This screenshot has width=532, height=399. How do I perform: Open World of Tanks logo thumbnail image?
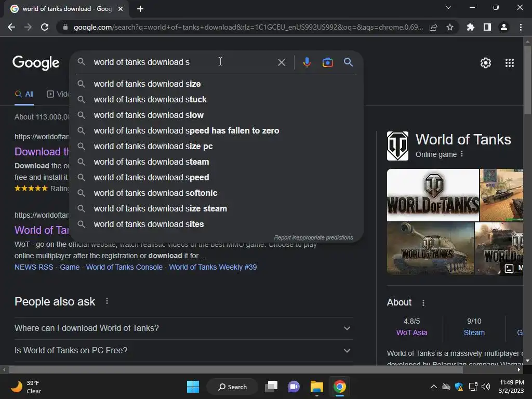[x=433, y=195]
